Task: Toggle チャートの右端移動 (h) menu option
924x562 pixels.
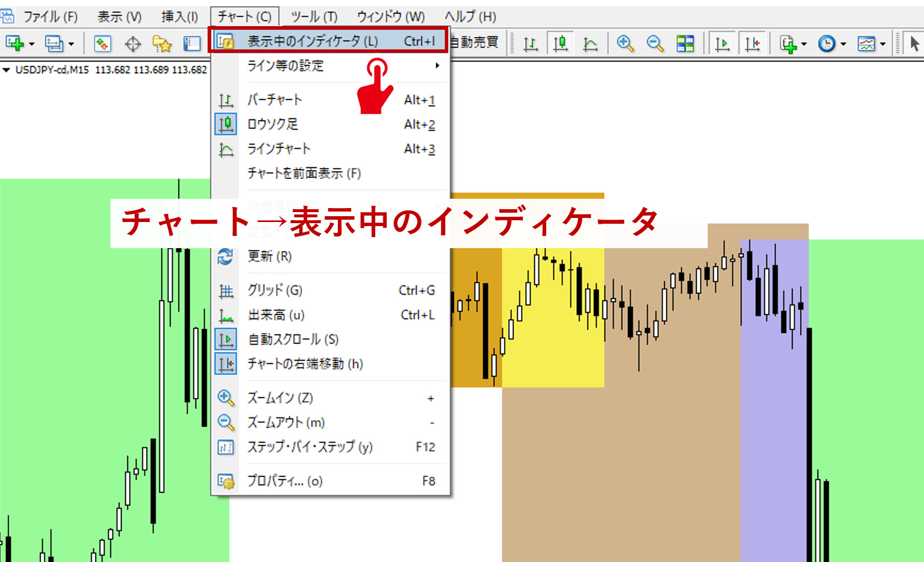Action: pos(305,364)
